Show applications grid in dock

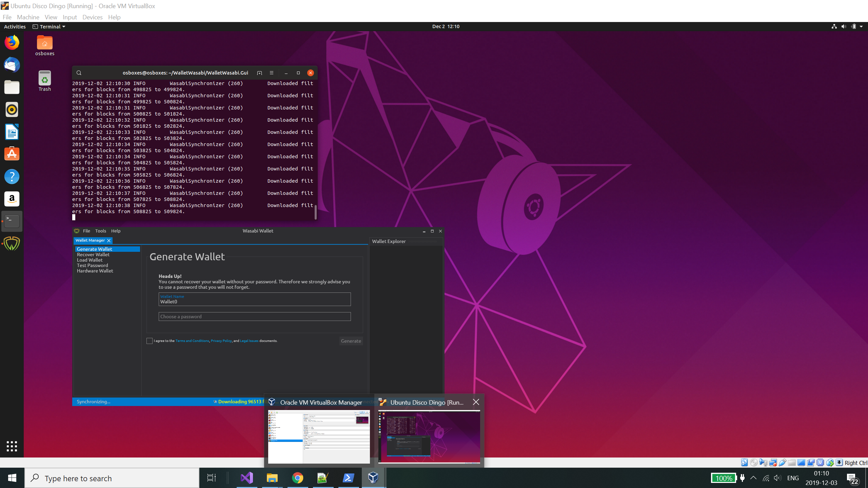click(12, 446)
